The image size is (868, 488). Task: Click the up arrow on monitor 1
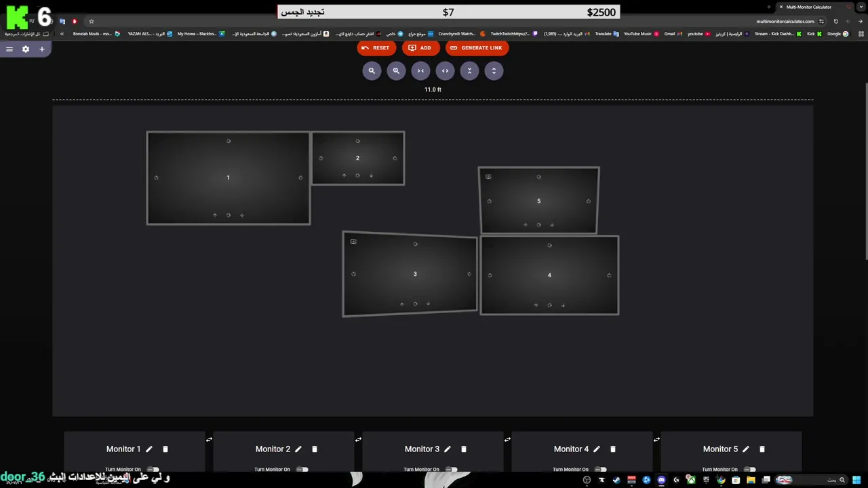click(x=215, y=215)
